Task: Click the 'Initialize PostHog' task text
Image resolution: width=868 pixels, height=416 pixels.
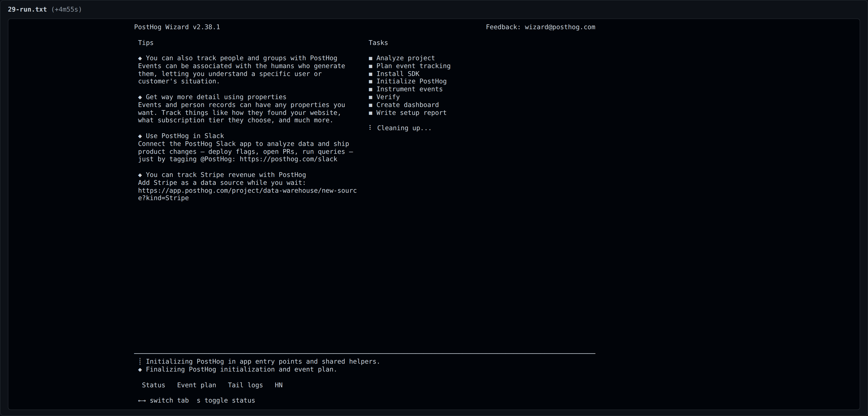Action: tap(411, 81)
